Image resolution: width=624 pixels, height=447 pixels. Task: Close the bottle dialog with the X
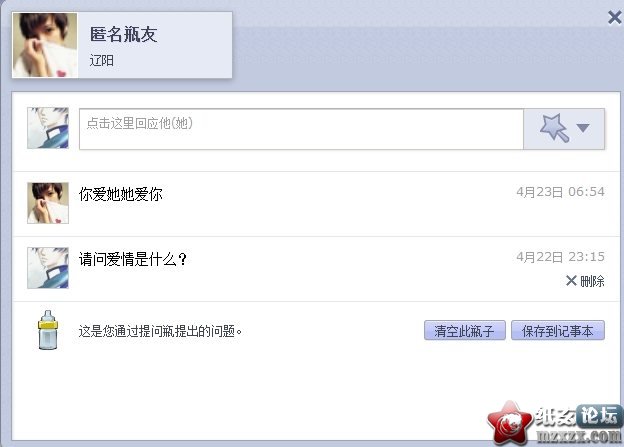tap(615, 18)
